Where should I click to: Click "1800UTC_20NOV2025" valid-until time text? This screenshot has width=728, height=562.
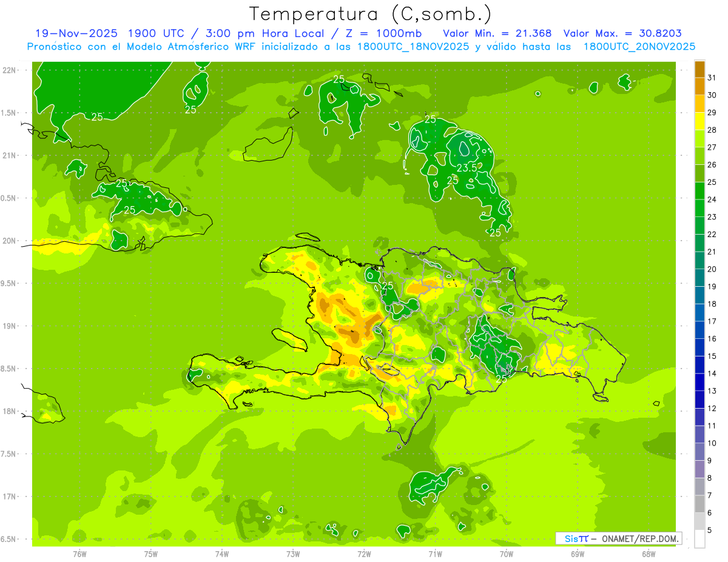(639, 46)
